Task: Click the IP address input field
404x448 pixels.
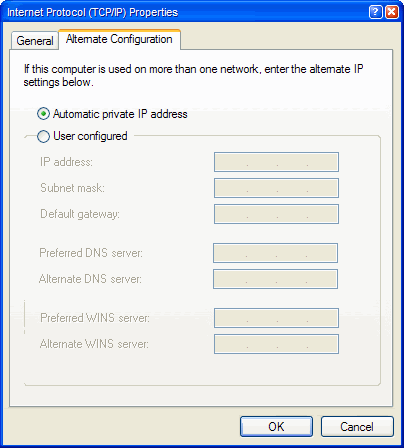Action: [276, 162]
